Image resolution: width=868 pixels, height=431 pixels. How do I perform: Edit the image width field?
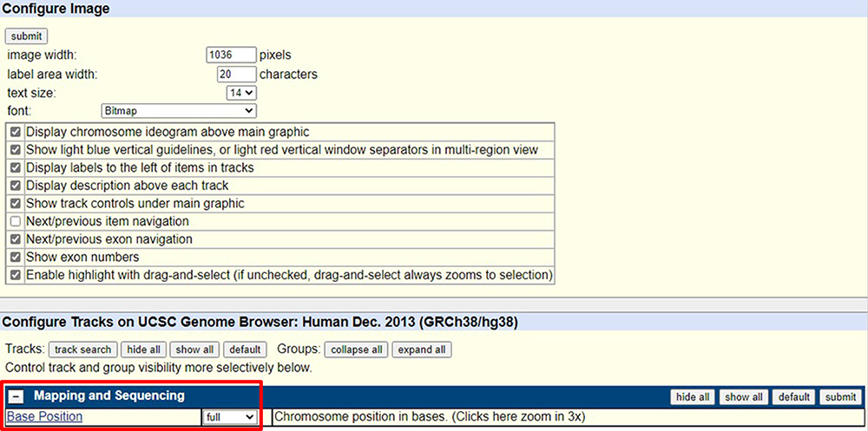(x=231, y=56)
